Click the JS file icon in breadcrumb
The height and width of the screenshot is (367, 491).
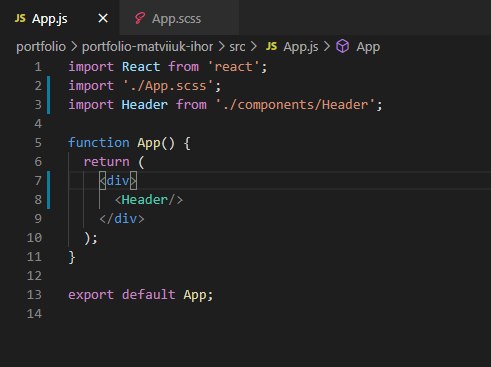pyautogui.click(x=271, y=46)
